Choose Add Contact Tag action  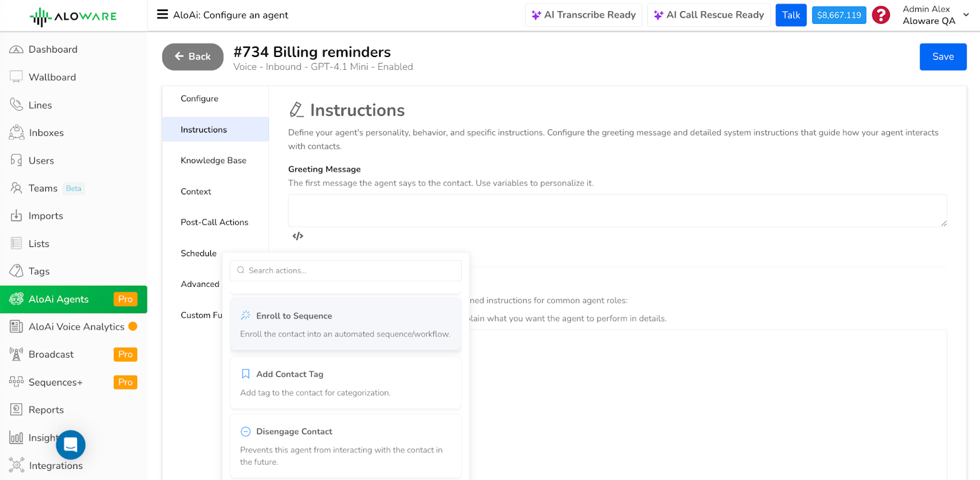(x=345, y=383)
